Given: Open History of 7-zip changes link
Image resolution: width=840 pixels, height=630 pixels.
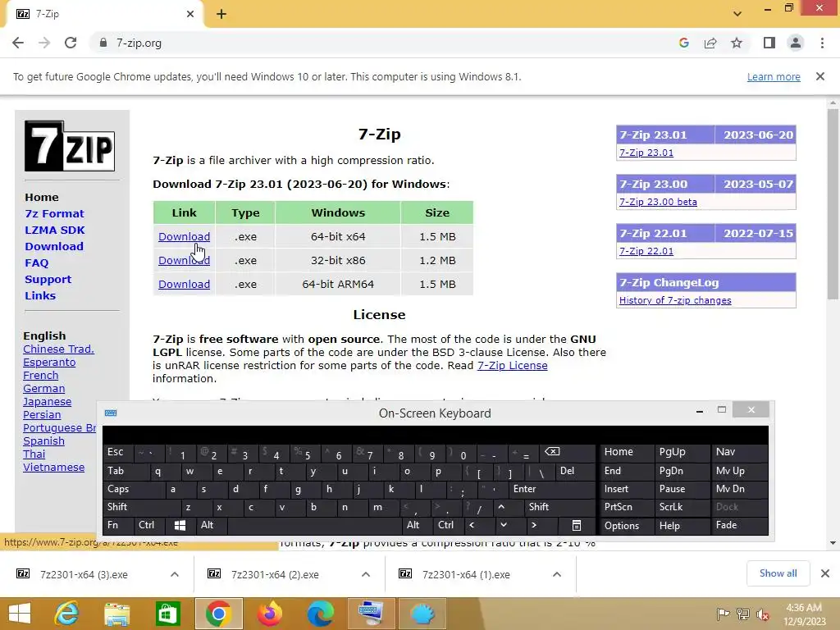Looking at the screenshot, I should pyautogui.click(x=675, y=300).
